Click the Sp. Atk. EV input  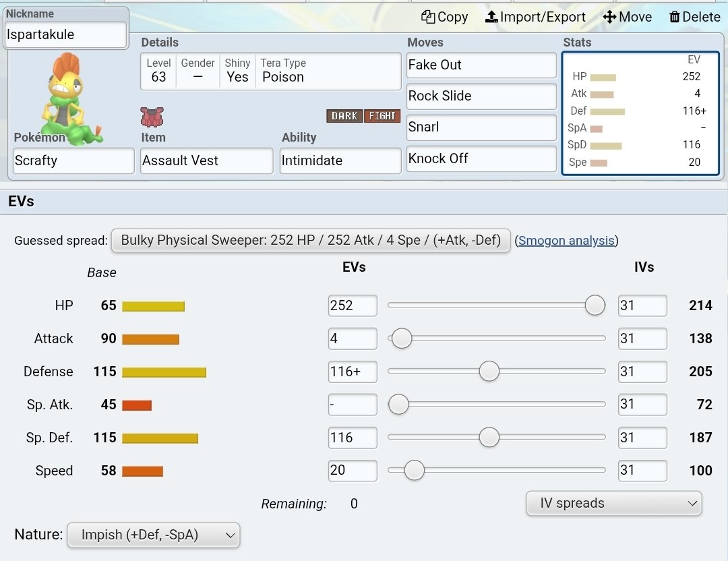coord(353,405)
